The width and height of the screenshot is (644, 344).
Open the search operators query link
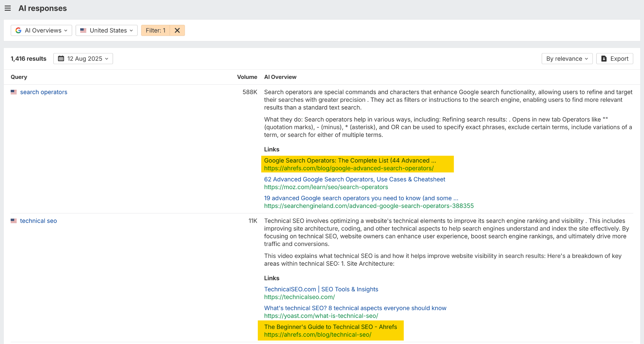(44, 92)
